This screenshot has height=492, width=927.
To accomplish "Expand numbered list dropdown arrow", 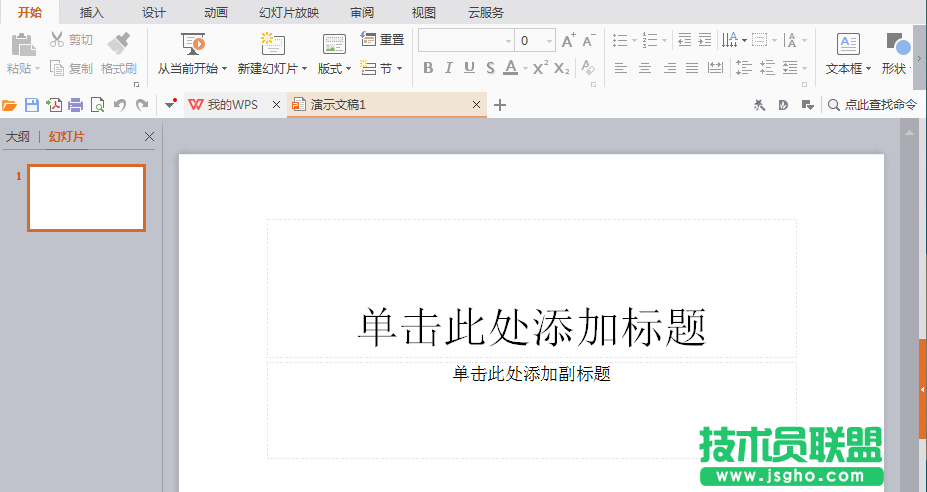I will coord(665,41).
